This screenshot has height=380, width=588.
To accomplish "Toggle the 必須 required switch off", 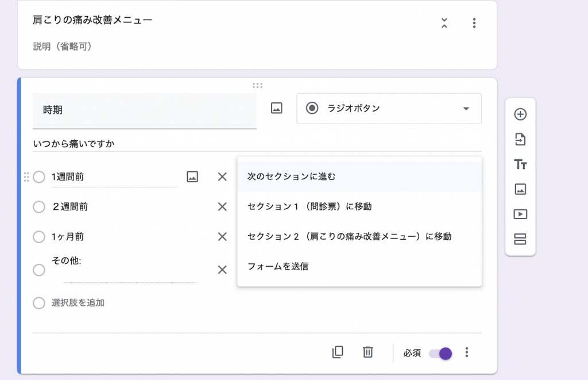I will pos(440,353).
